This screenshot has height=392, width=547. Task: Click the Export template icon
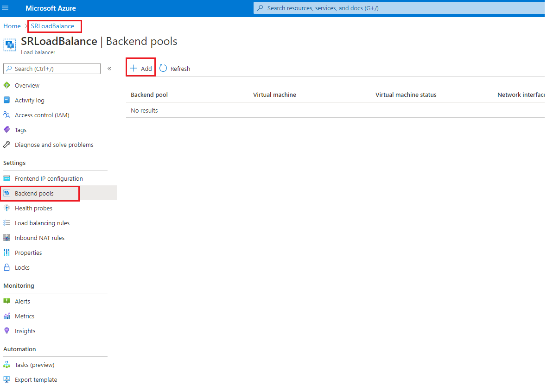(7, 379)
